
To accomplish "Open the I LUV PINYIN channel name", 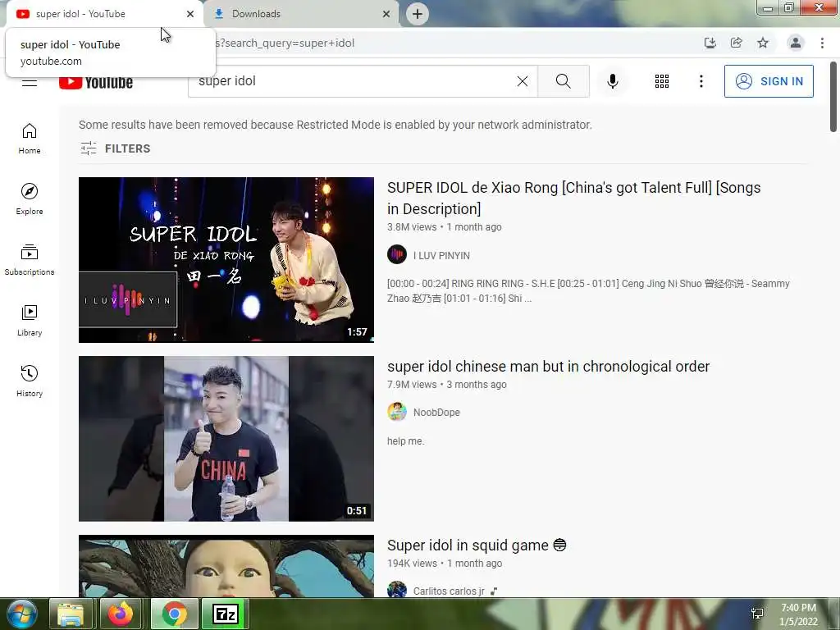I will coord(441,256).
